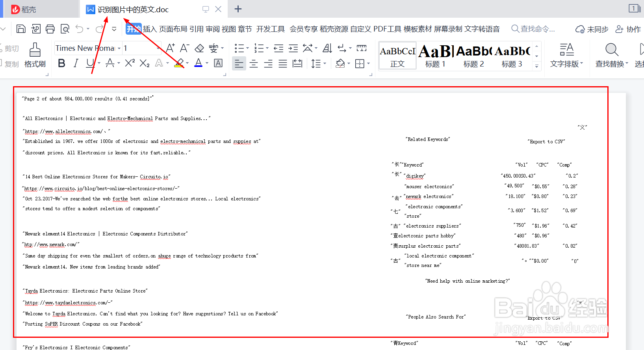Viewport: 644px width, 350px height.
Task: Click the borders icon
Action: (x=360, y=63)
